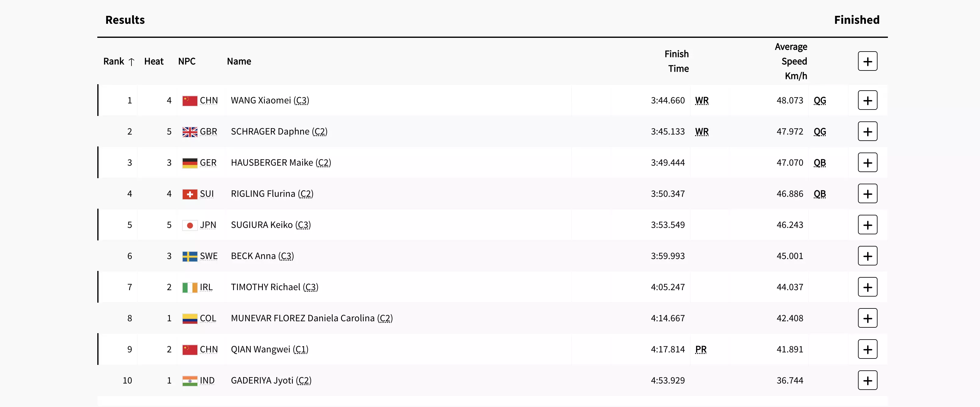Image resolution: width=980 pixels, height=407 pixels.
Task: Click WR label next to 3:44.660
Action: click(702, 100)
